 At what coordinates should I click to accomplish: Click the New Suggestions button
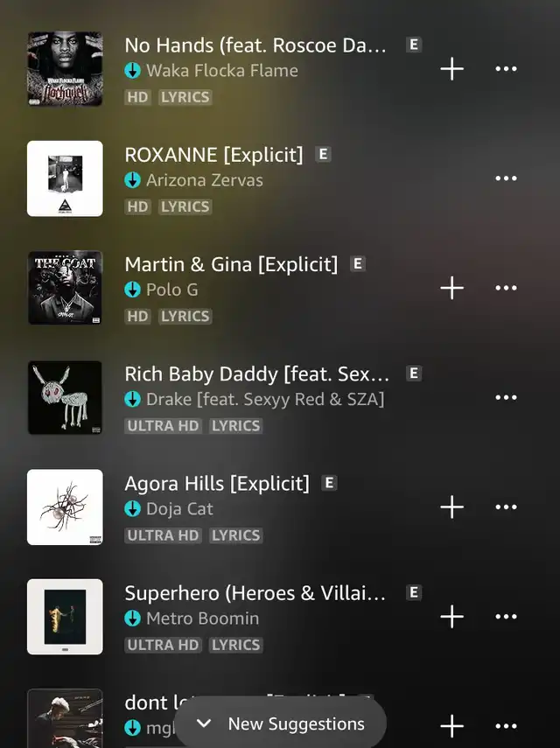click(x=281, y=724)
